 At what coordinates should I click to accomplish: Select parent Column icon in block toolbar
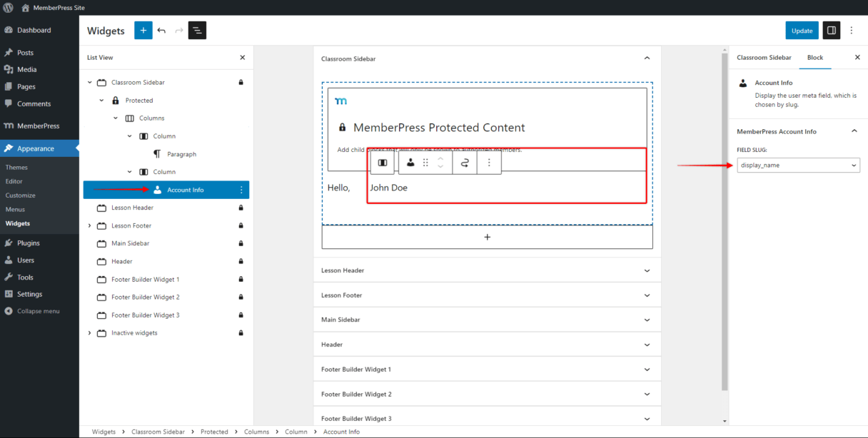click(383, 163)
